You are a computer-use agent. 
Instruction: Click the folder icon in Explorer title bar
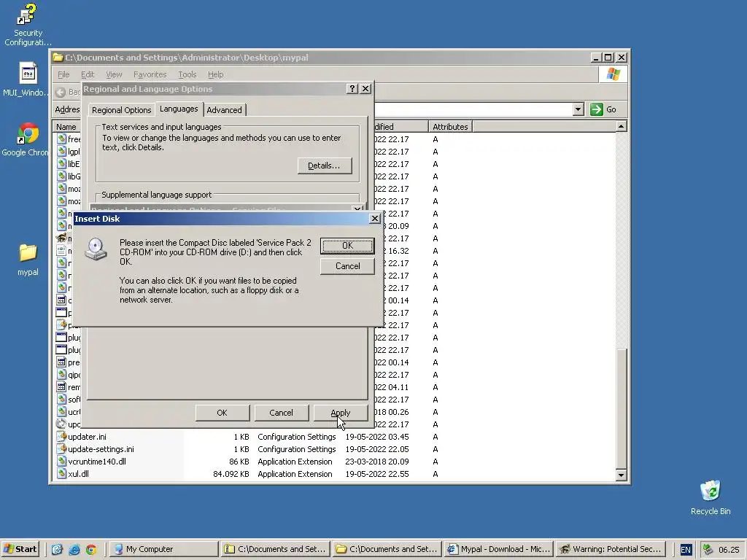coord(58,57)
